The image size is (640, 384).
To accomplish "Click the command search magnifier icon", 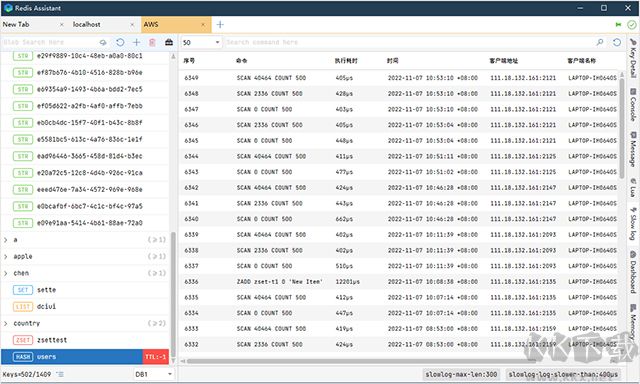I will 600,42.
